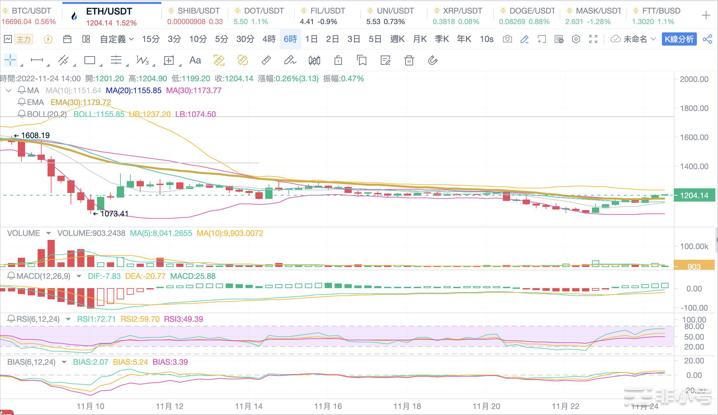This screenshot has height=415, width=718.
Task: Add a new symbol tab with plus
Action: 706,16
